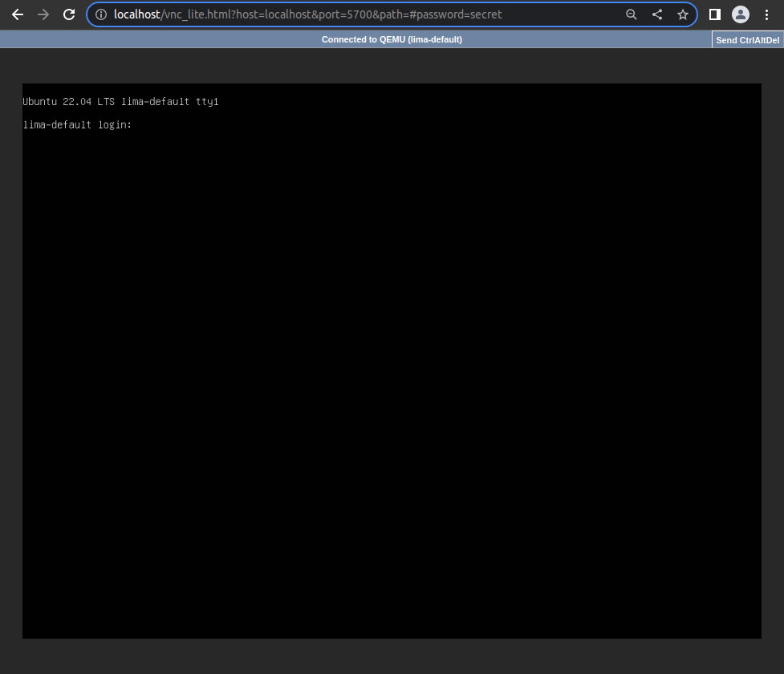Focus the VNC terminal canvas
Image resolution: width=784 pixels, height=674 pixels.
(392, 361)
